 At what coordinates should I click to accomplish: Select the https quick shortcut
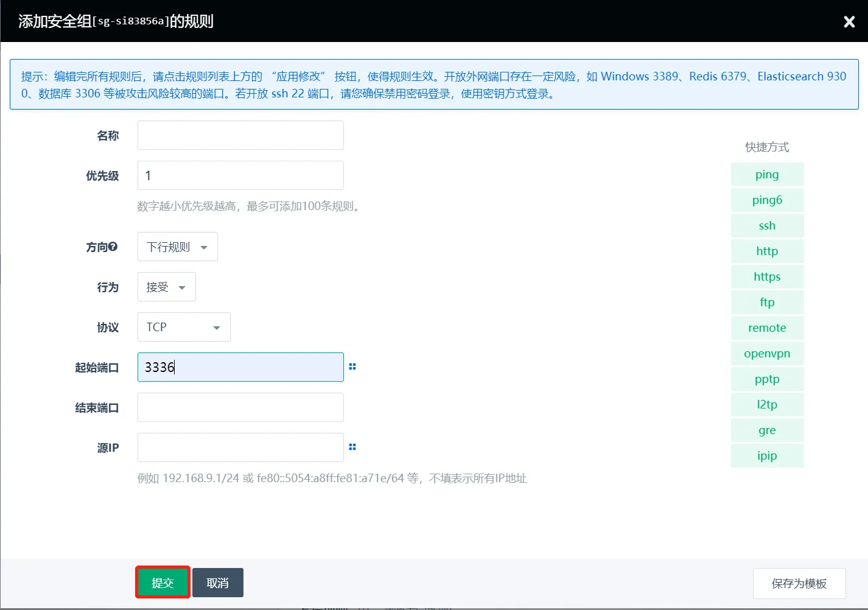pos(767,276)
